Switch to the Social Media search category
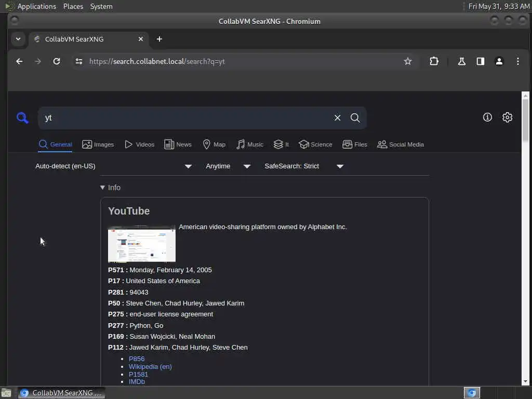Screen dimensions: 532x399 [401, 144]
